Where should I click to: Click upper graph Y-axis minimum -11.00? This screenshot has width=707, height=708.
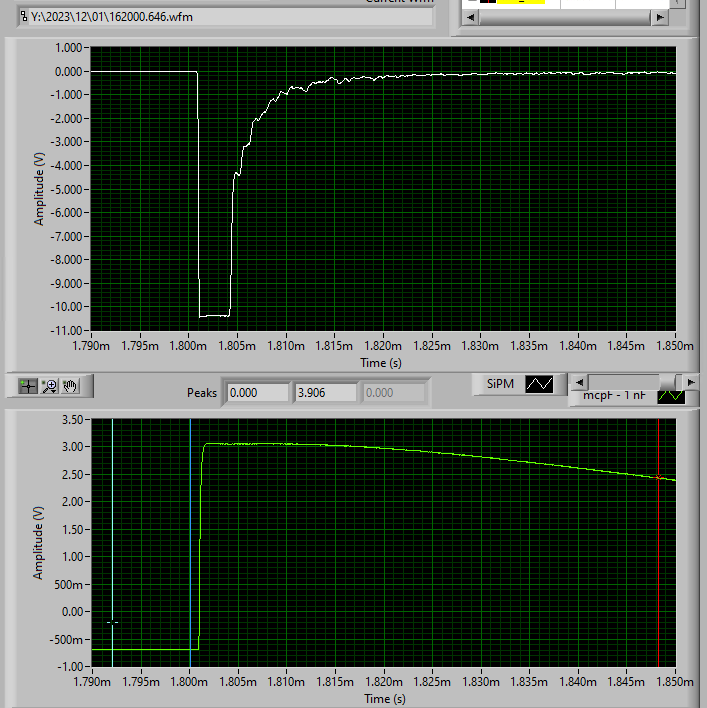click(x=66, y=331)
